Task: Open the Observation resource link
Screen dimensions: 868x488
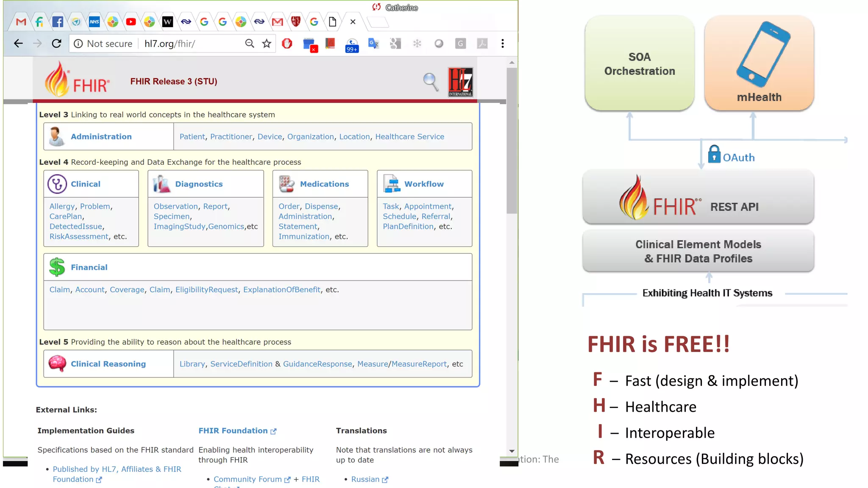Action: coord(175,206)
